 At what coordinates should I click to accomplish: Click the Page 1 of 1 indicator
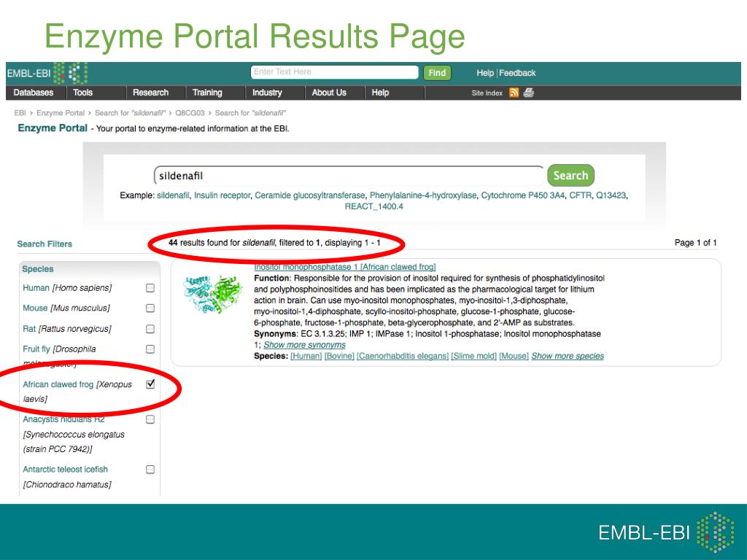point(695,243)
